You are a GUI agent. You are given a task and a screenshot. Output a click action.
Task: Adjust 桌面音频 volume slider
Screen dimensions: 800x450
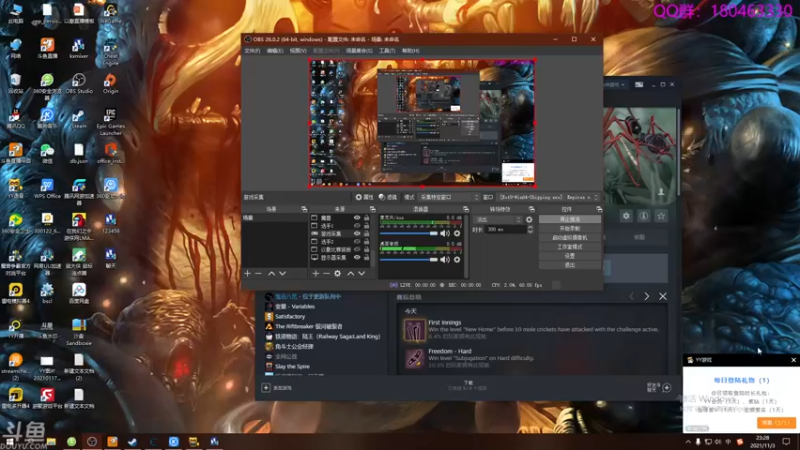(409, 259)
